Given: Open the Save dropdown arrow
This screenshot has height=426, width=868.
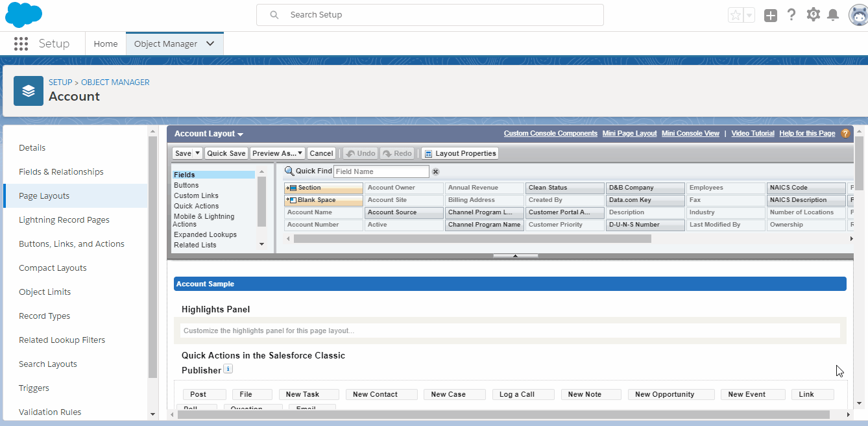Looking at the screenshot, I should click(x=198, y=153).
